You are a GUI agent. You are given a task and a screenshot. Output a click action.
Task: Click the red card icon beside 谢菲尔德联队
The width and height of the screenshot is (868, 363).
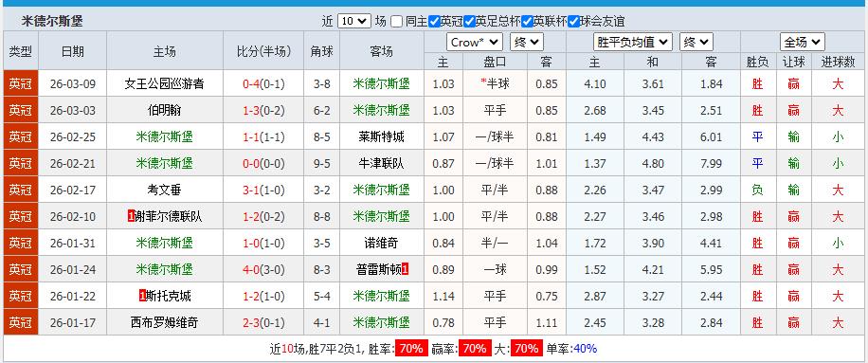click(131, 216)
